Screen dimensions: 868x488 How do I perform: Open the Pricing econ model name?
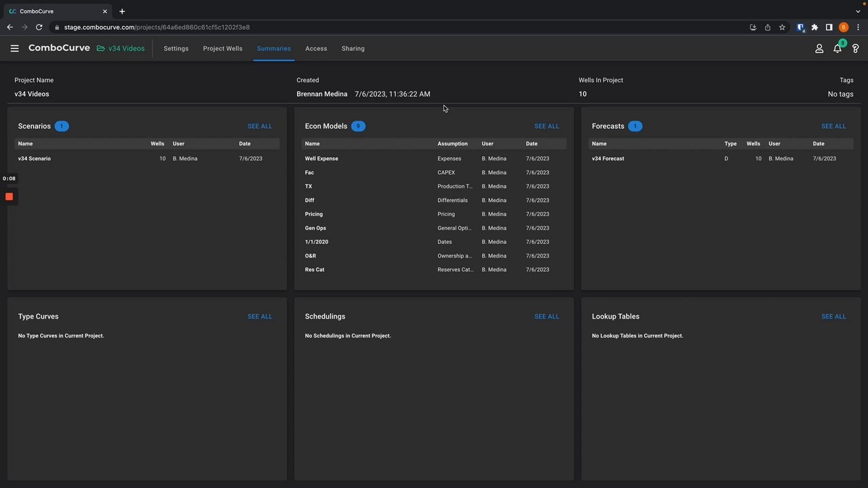tap(313, 214)
